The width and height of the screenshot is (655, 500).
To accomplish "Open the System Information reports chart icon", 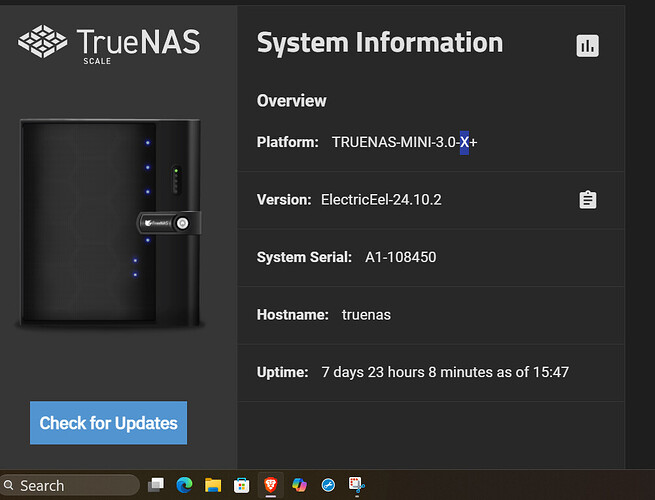I will point(587,46).
